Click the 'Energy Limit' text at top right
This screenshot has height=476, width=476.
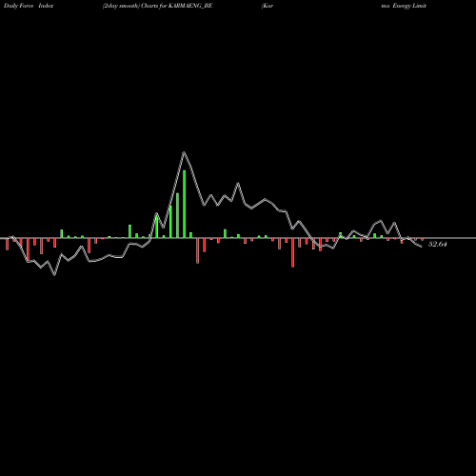point(409,6)
